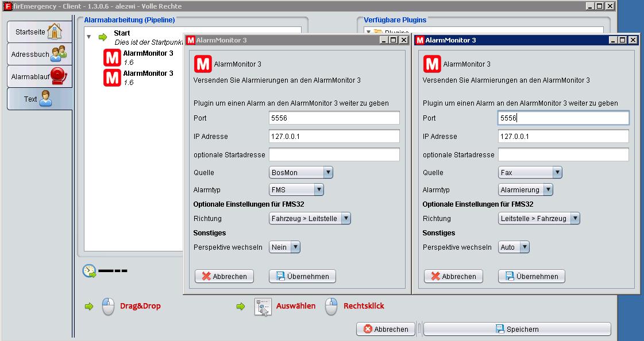Click Abbrechen at the bottom of main window
The height and width of the screenshot is (341, 644).
[x=386, y=329]
